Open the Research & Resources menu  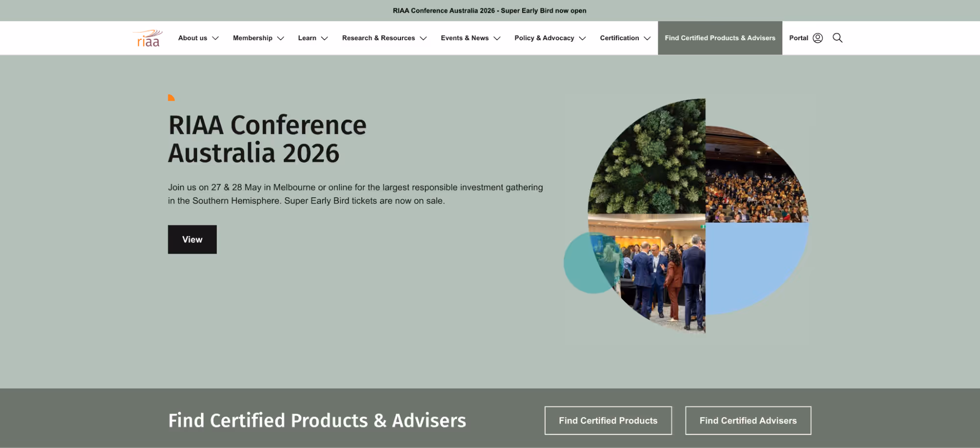point(378,38)
